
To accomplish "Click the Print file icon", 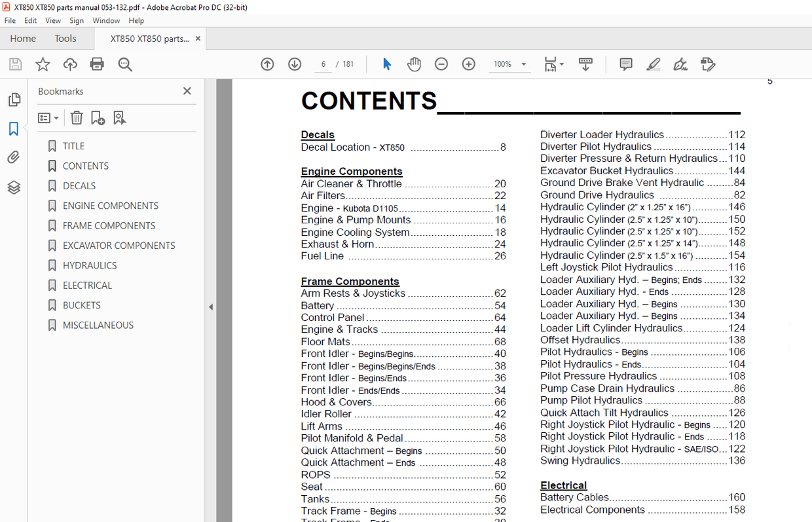I will click(97, 64).
